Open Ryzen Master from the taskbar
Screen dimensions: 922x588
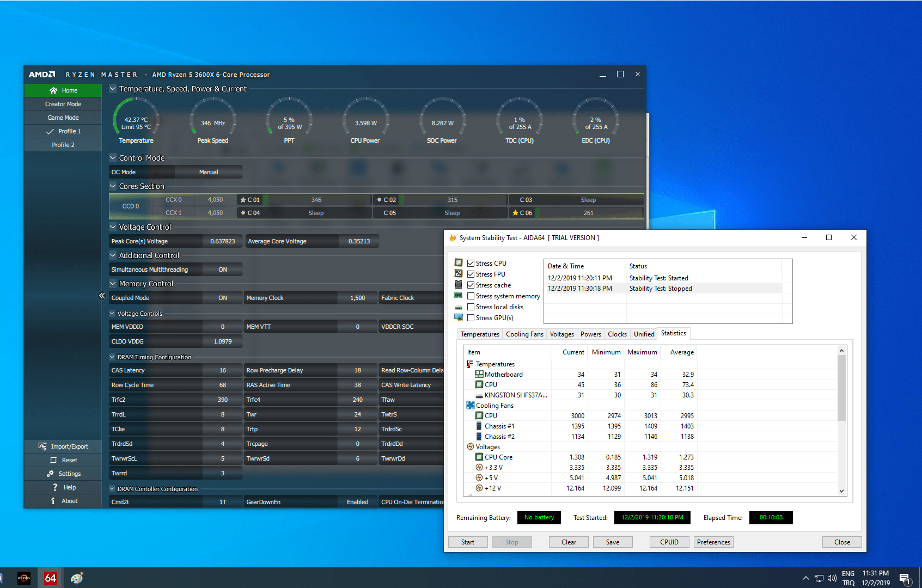24,578
